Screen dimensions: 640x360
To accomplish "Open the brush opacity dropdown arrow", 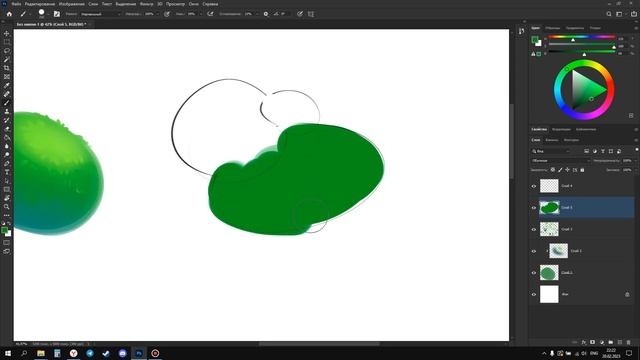I will click(x=158, y=14).
